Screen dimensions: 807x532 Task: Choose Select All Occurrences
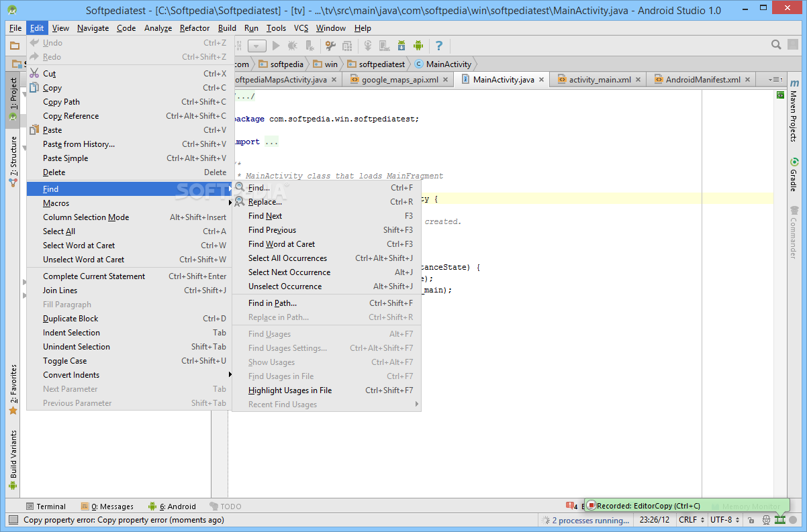point(326,258)
